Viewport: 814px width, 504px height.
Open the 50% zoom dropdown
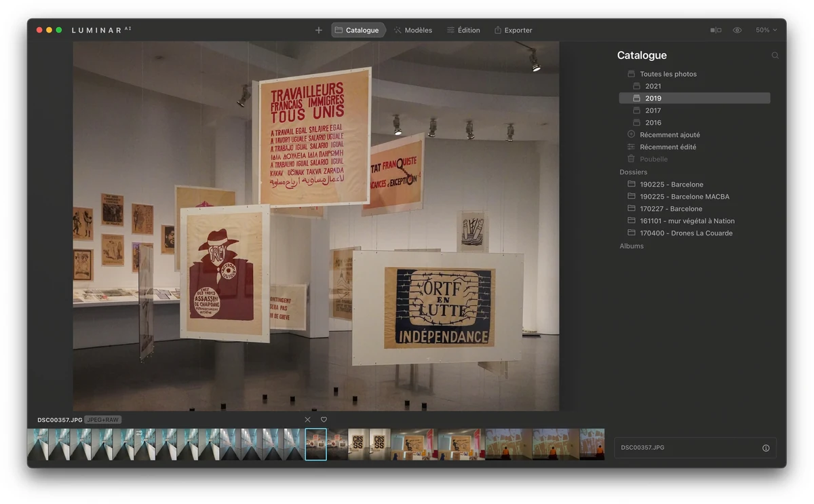[x=767, y=30]
